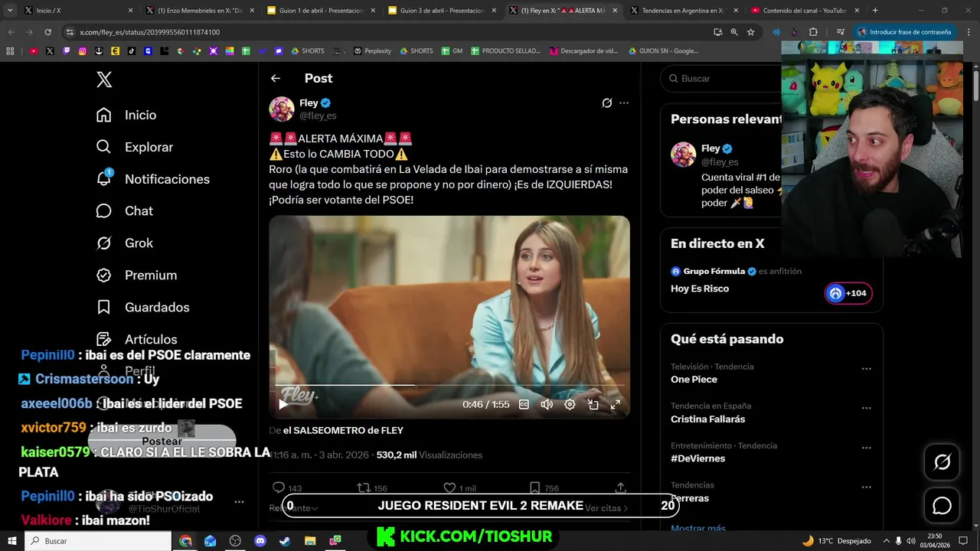Click the share icon on post
This screenshot has width=980, height=551.
pos(621,487)
